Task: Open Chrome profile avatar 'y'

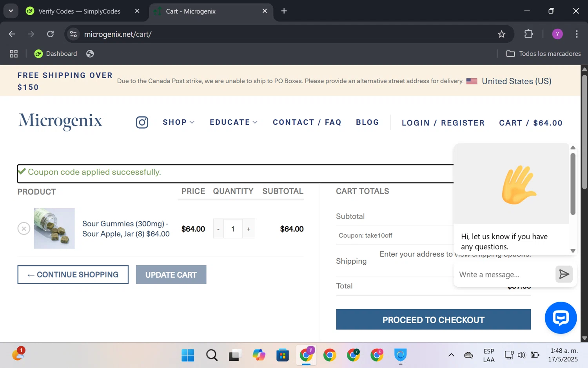Action: [557, 34]
